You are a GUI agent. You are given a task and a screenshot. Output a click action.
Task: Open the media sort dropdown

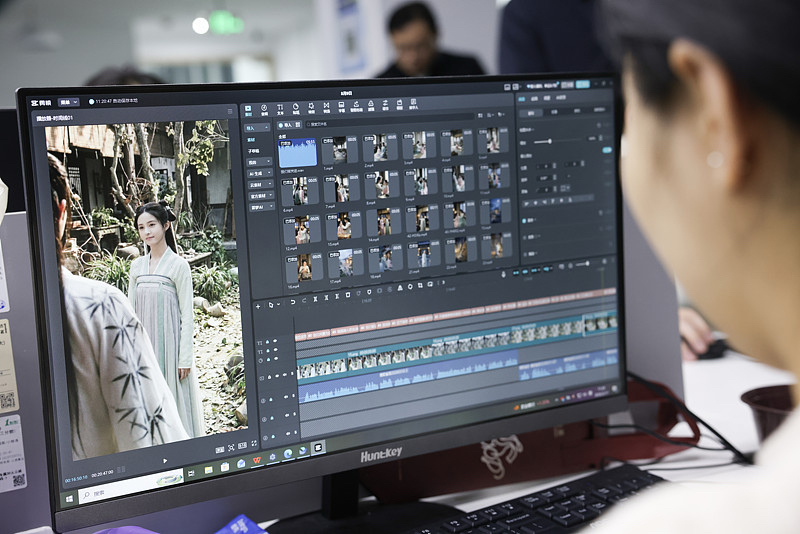pos(491,115)
